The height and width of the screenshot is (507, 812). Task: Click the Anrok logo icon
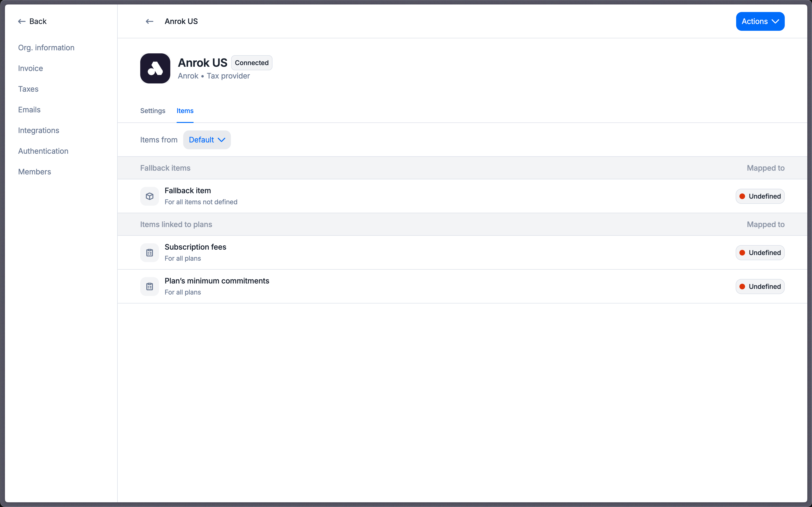tap(155, 68)
